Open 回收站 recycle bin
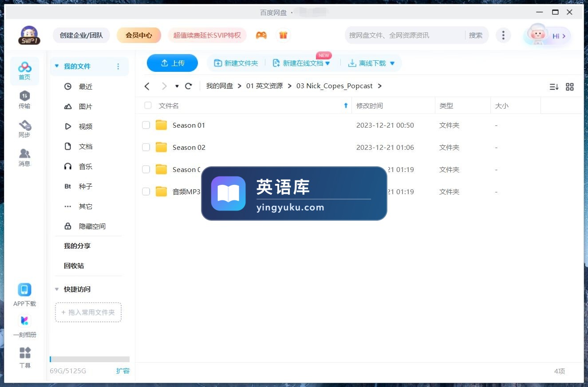588x387 pixels. tap(74, 266)
